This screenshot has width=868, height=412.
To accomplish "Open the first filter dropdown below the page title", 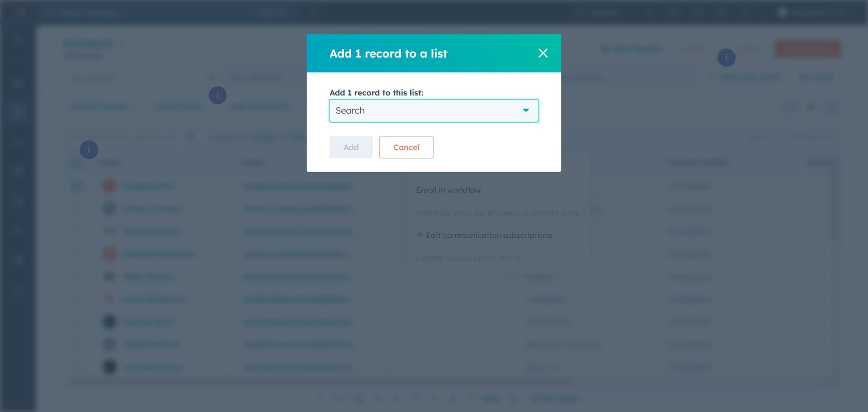I will pos(102,106).
